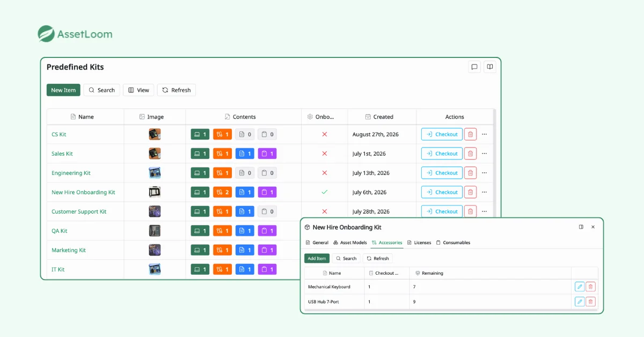
Task: Toggle onboarding status for Engineering Kit
Action: 325,173
